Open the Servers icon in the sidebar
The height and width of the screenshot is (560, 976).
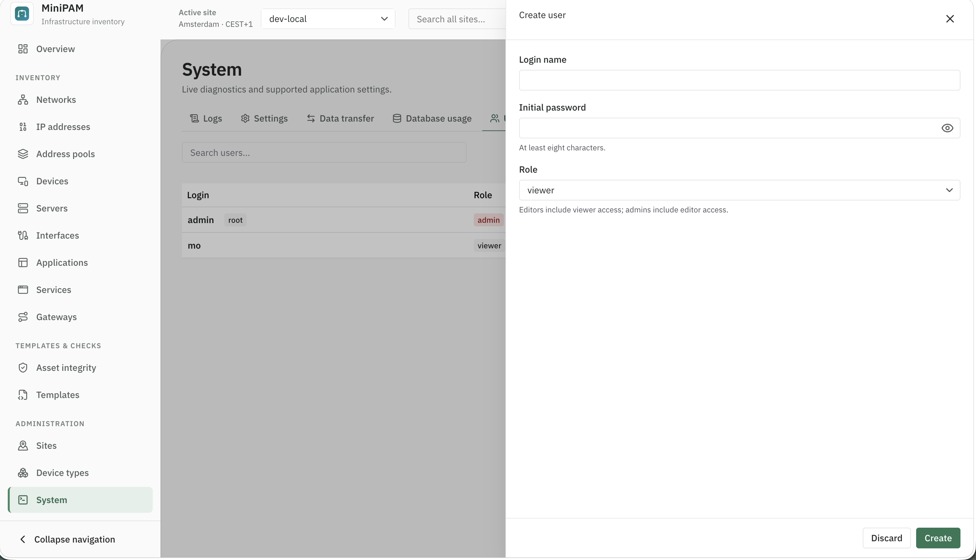pos(23,208)
